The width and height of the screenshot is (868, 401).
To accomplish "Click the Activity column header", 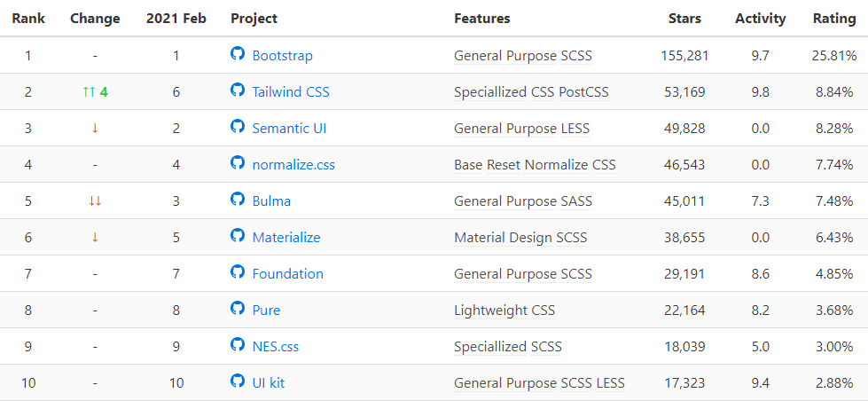I will click(x=760, y=18).
